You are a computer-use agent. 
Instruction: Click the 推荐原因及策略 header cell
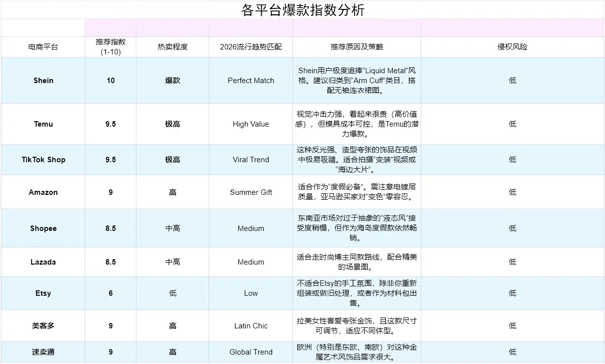point(357,47)
